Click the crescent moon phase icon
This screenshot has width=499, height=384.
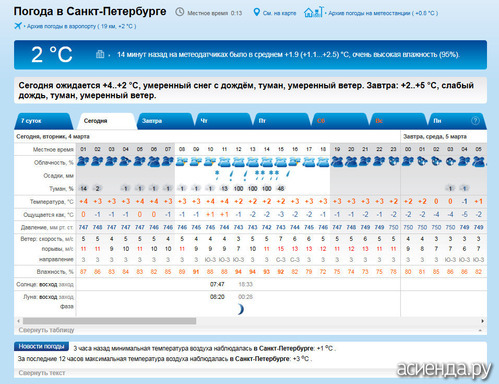tap(241, 309)
